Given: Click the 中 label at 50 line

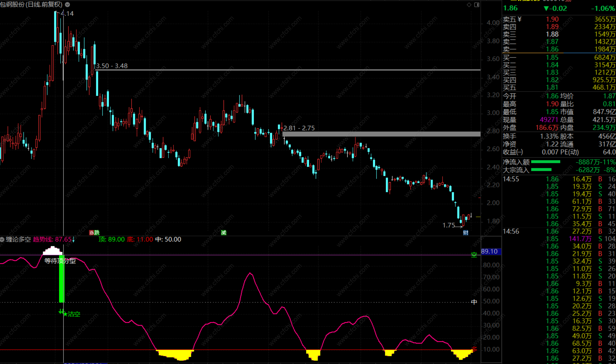Looking at the screenshot, I should tap(474, 302).
